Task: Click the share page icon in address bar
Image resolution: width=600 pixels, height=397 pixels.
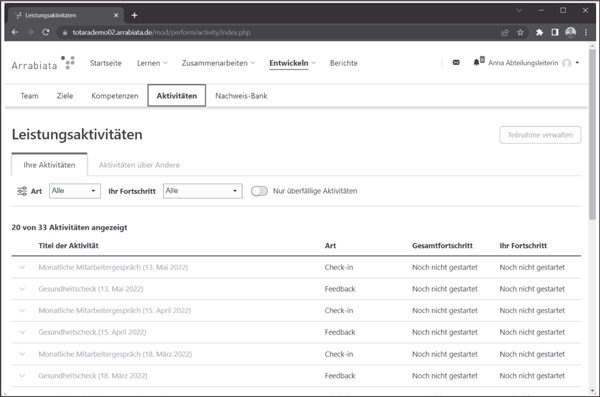Action: tap(505, 32)
